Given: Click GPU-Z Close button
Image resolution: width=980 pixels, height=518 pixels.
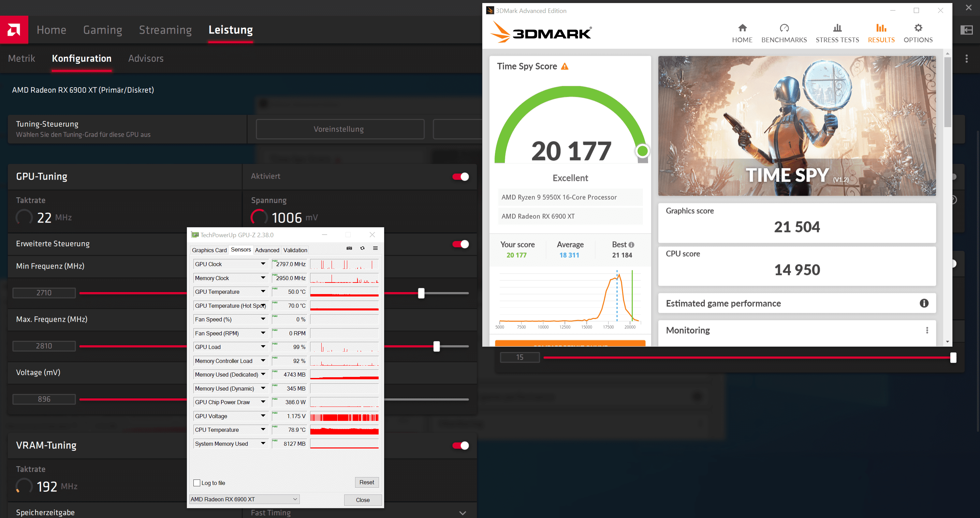Looking at the screenshot, I should point(363,500).
